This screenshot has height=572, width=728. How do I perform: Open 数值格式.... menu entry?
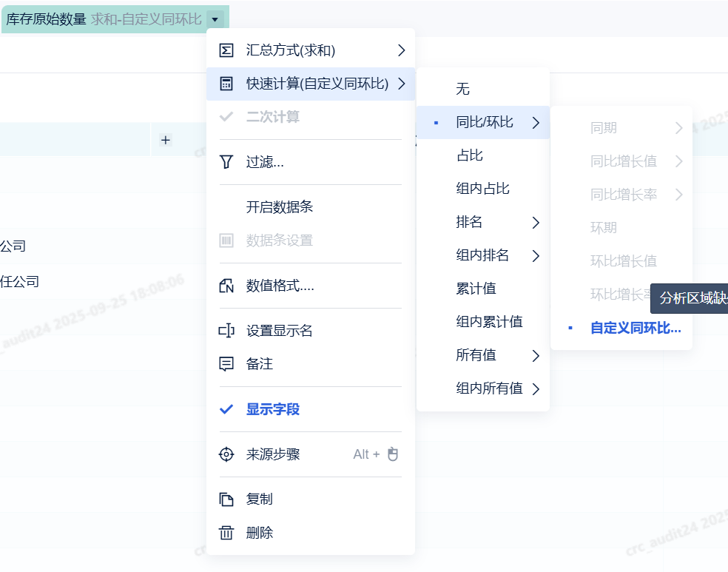311,286
